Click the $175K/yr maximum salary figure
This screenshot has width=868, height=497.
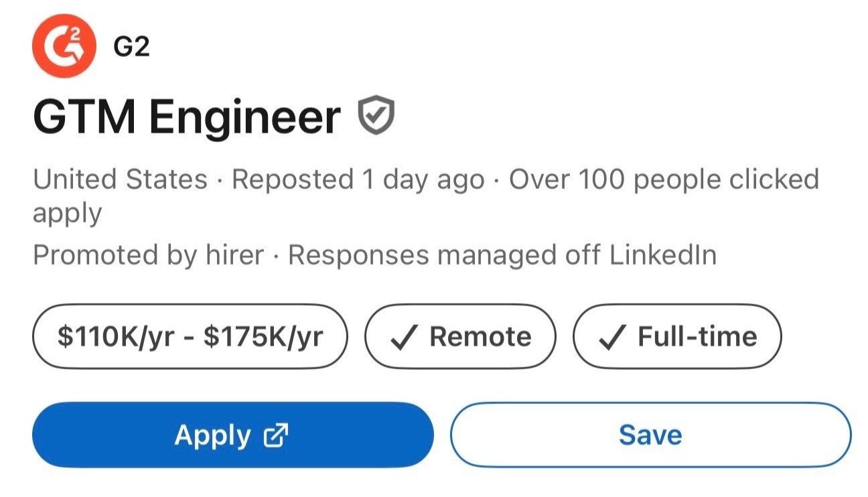[263, 336]
